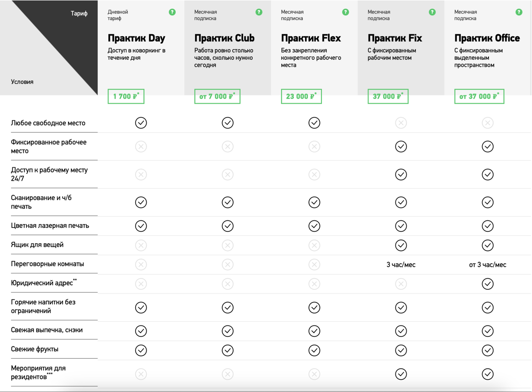The image size is (532, 392).
Task: Click Day cross for Фиксированное рабочее место
Action: [141, 146]
